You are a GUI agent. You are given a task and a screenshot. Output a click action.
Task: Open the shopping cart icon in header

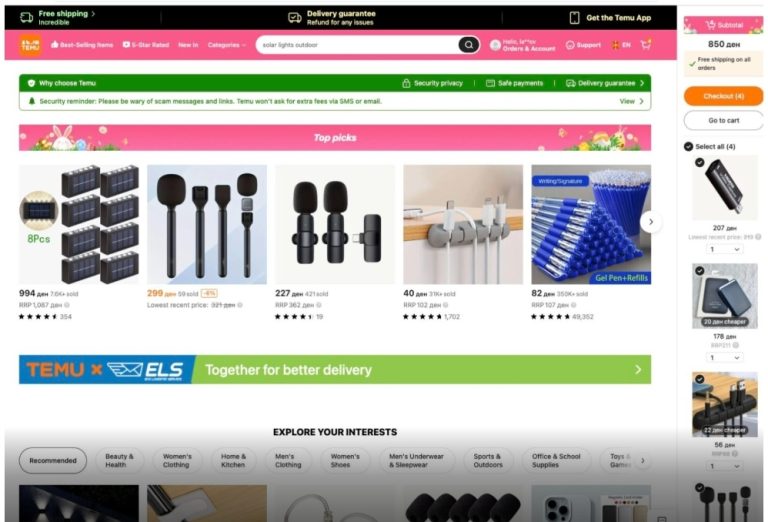click(x=646, y=45)
